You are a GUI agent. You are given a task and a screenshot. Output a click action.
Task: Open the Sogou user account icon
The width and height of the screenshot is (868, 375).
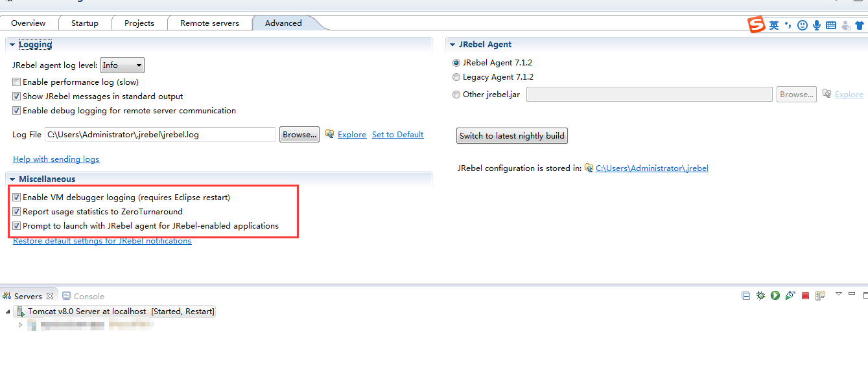tap(845, 26)
